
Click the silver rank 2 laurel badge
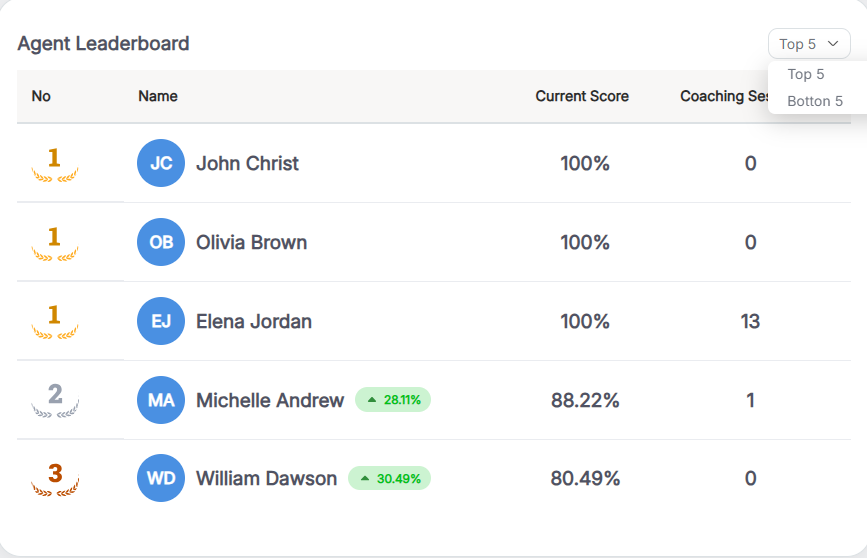coord(55,399)
